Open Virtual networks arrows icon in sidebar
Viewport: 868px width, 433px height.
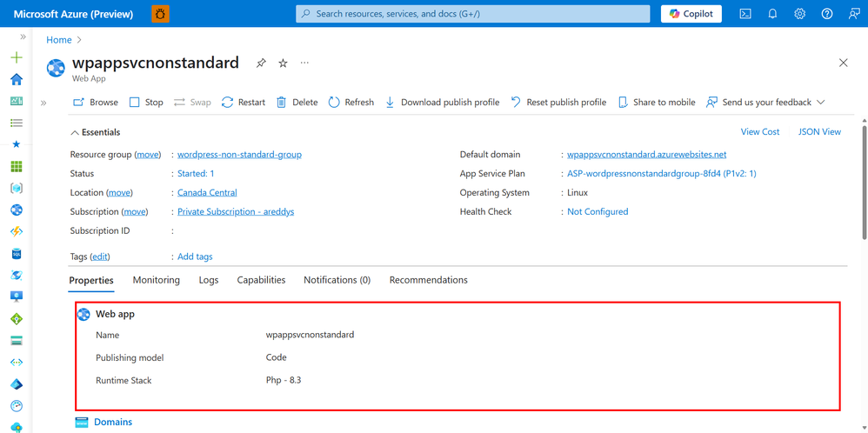pos(17,362)
